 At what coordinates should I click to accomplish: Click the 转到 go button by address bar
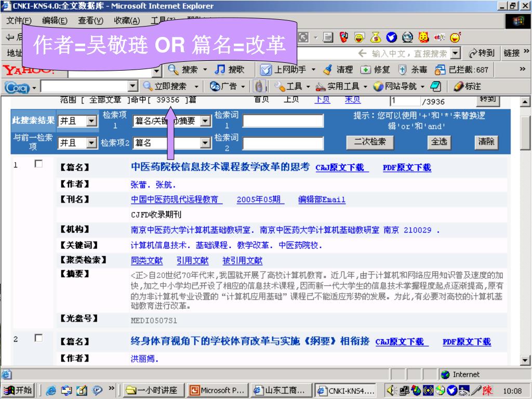[x=481, y=54]
